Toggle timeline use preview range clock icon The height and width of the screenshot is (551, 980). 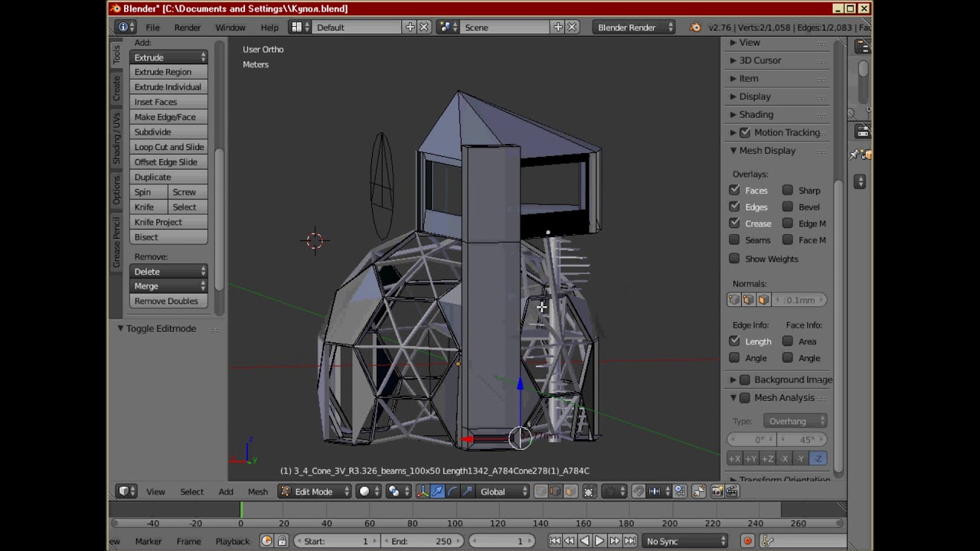[x=266, y=541]
